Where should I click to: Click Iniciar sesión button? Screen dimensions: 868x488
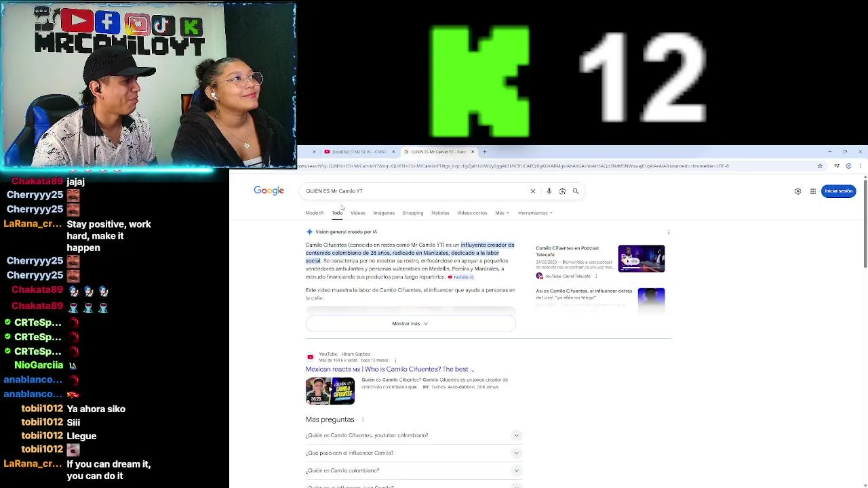pyautogui.click(x=839, y=191)
